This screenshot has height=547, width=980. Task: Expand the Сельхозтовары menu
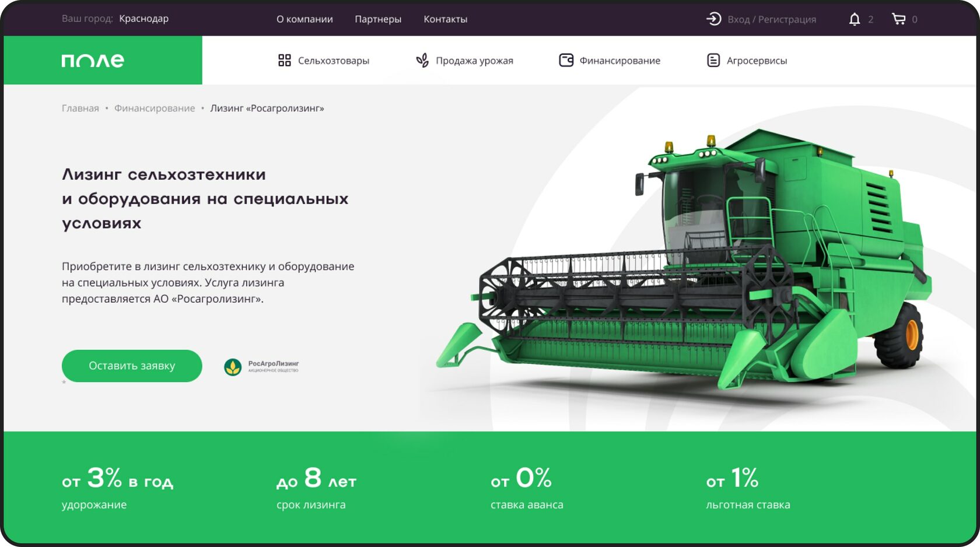[333, 59]
